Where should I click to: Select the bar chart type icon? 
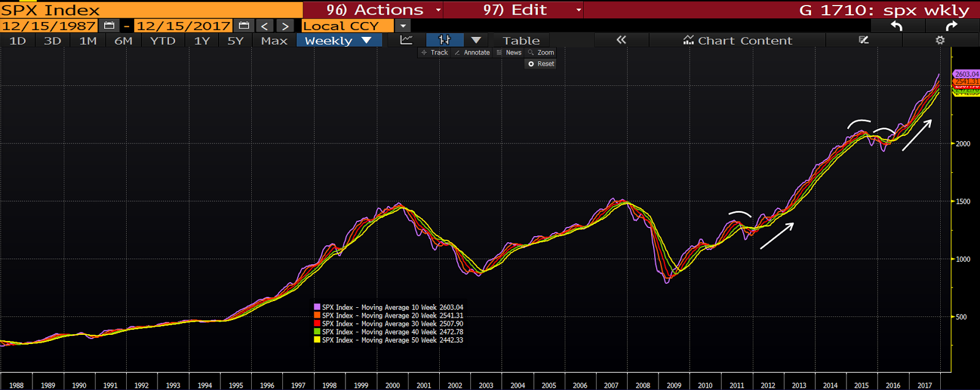coord(445,40)
